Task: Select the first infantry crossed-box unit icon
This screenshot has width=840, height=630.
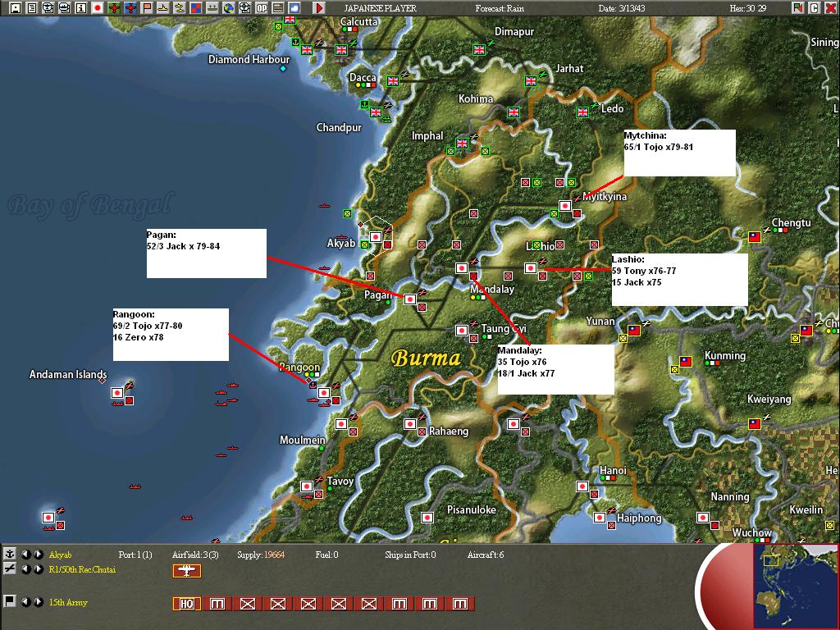Action: 248,605
